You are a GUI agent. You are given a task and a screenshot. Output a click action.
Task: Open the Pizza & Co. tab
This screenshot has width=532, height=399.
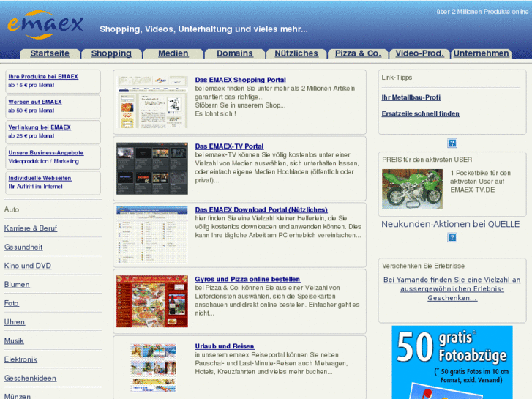click(358, 53)
